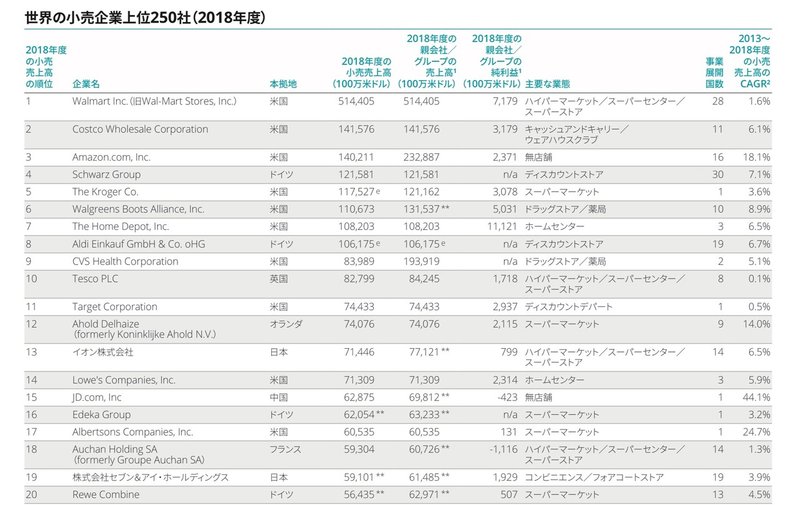Click Tesco home country 英国
Screen dimensions: 800x505
(x=279, y=279)
